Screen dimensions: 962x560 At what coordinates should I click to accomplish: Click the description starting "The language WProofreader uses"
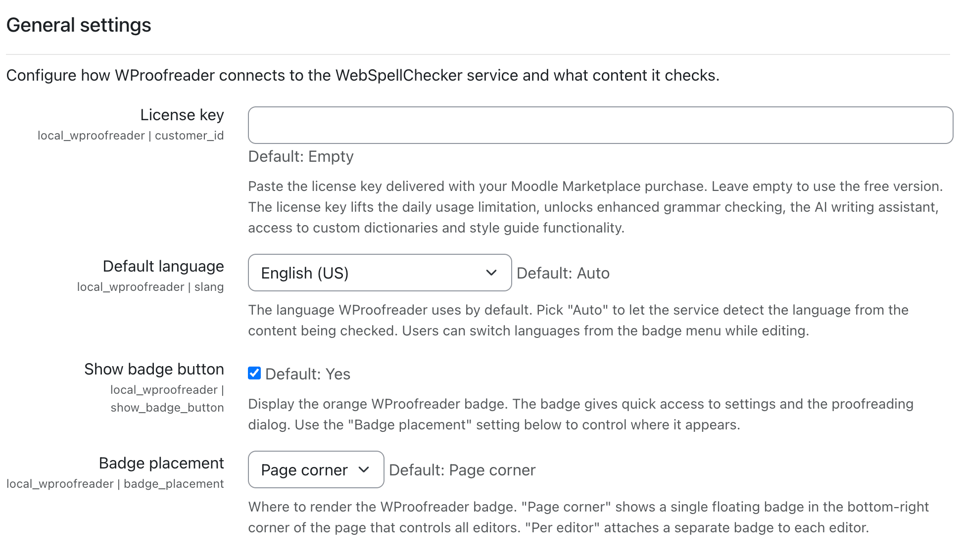[x=578, y=320]
